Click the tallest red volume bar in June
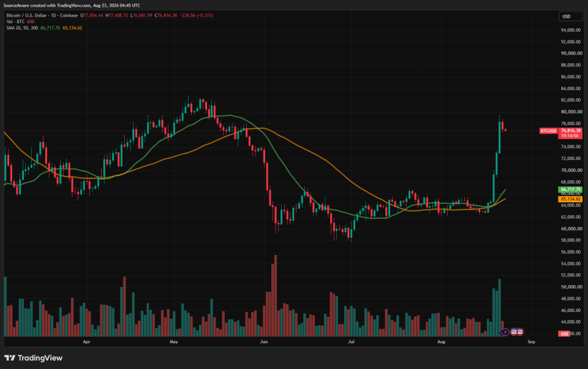This screenshot has width=588, height=369. coord(276,296)
